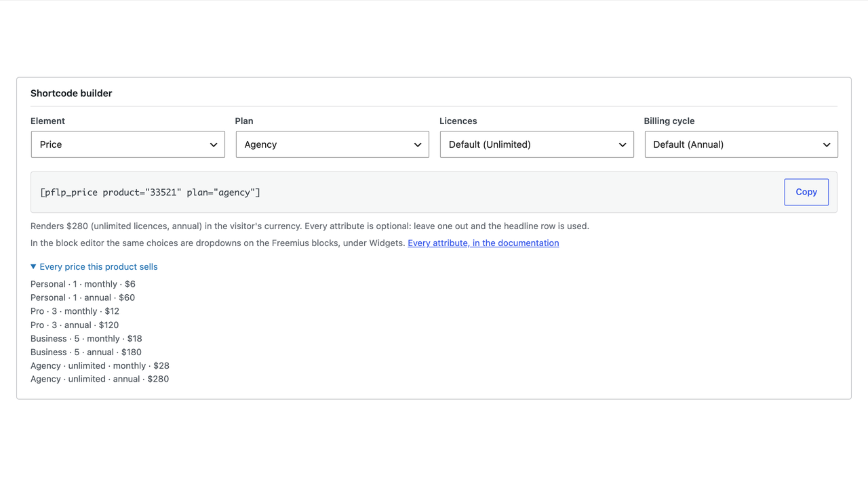Click the 'Licences' field label

click(x=458, y=121)
